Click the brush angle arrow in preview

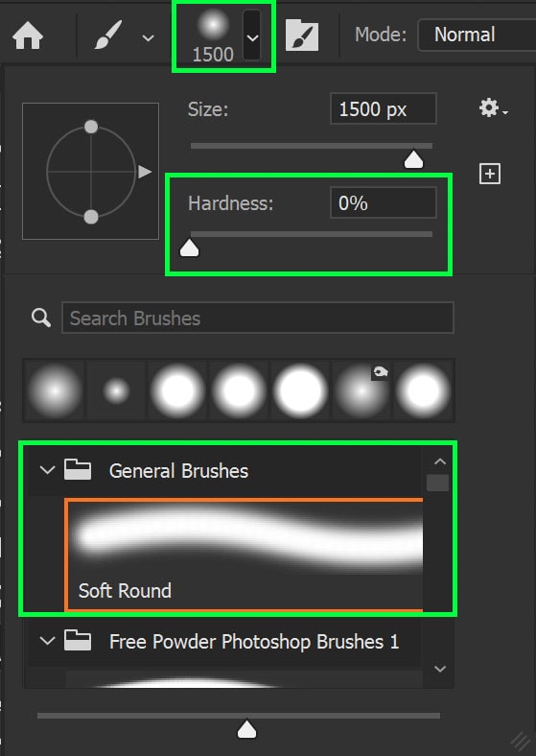coord(145,172)
